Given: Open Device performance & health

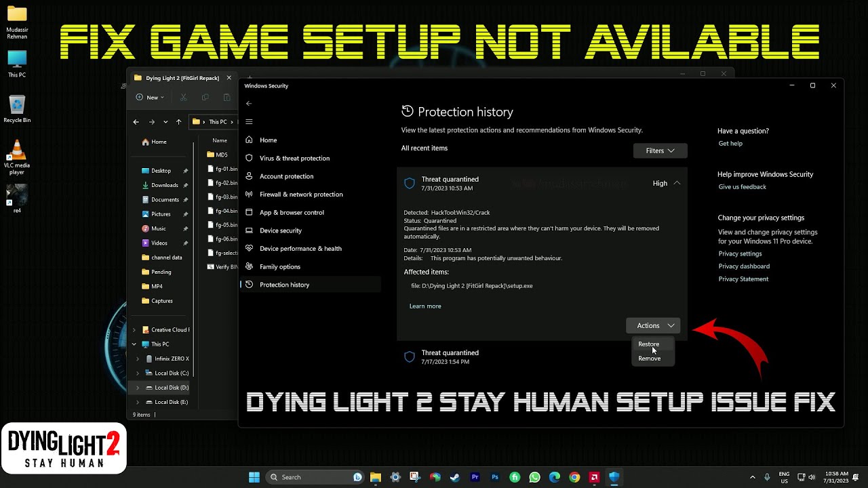Looking at the screenshot, I should coord(300,249).
